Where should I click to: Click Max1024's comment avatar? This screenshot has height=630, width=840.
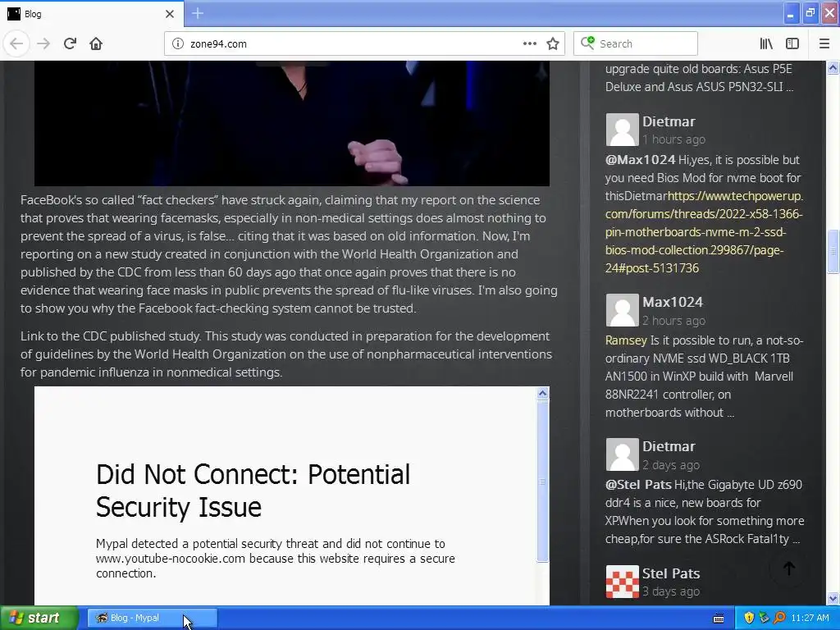(x=622, y=309)
